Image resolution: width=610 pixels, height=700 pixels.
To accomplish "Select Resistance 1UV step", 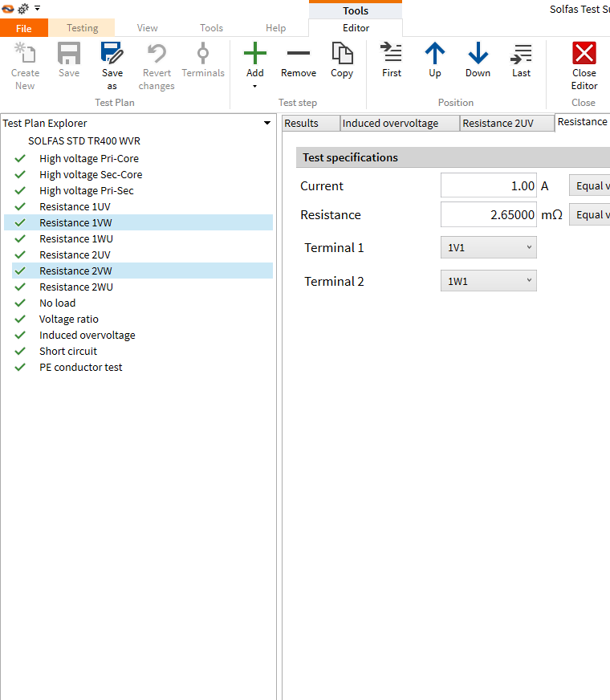I will 75,206.
